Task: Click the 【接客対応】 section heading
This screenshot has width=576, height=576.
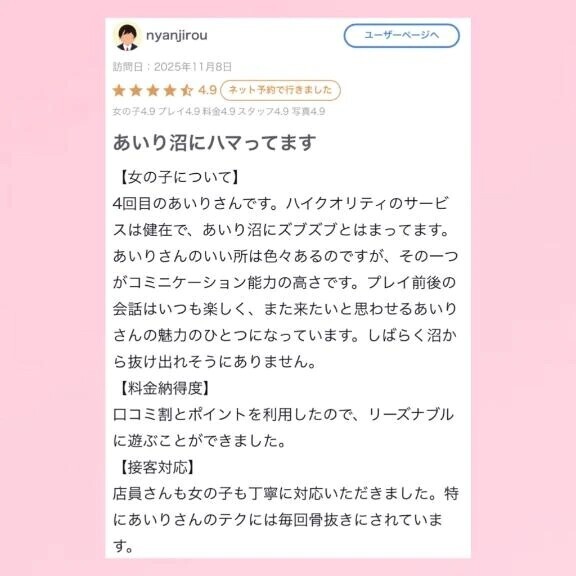Action: (157, 467)
